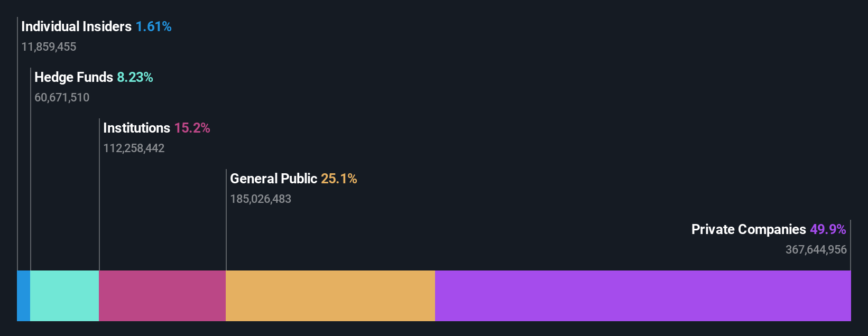This screenshot has height=336, width=868.
Task: Click the share count 367,644,956
Action: pos(816,249)
